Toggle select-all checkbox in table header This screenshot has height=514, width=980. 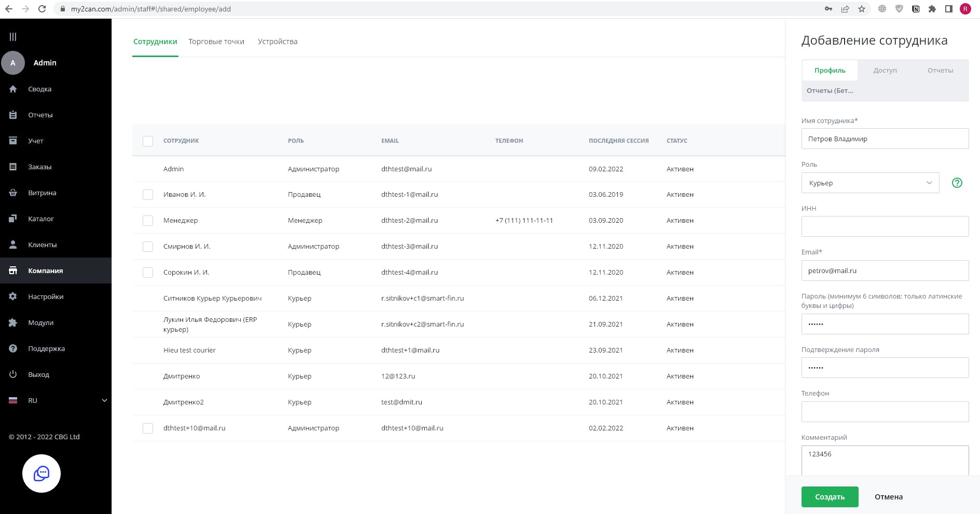(148, 141)
